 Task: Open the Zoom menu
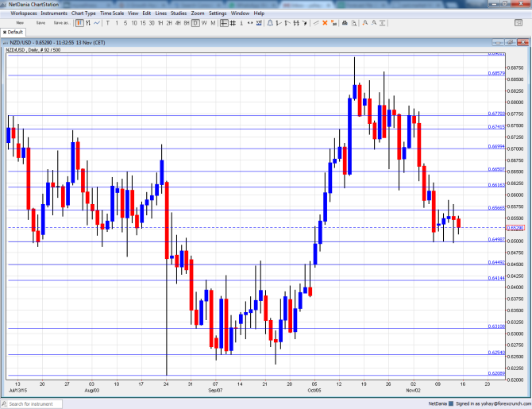(x=198, y=14)
